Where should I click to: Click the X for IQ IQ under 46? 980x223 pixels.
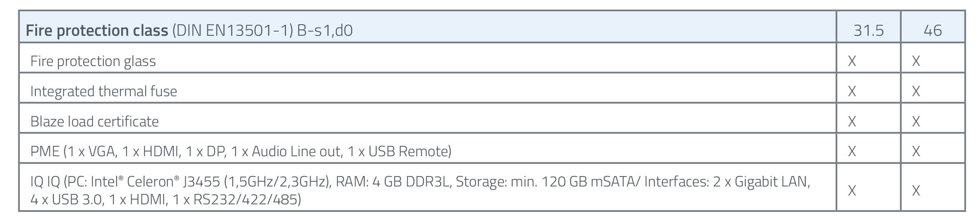pos(916,191)
